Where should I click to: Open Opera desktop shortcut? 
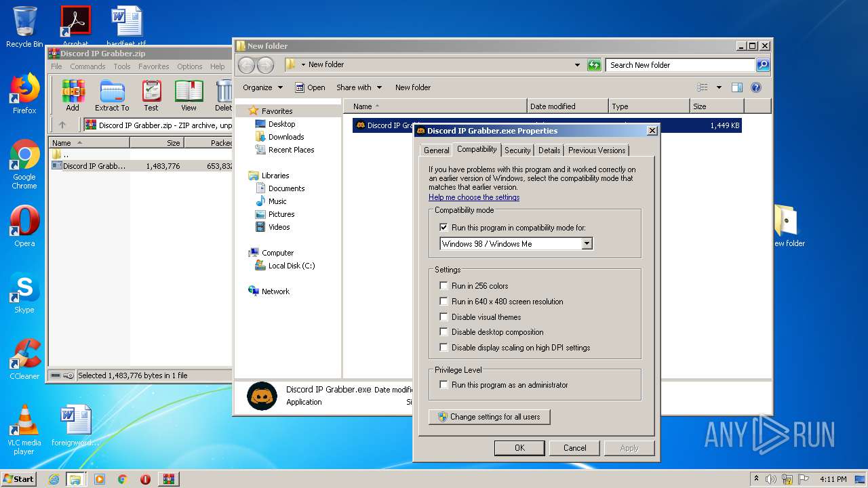pyautogui.click(x=24, y=226)
